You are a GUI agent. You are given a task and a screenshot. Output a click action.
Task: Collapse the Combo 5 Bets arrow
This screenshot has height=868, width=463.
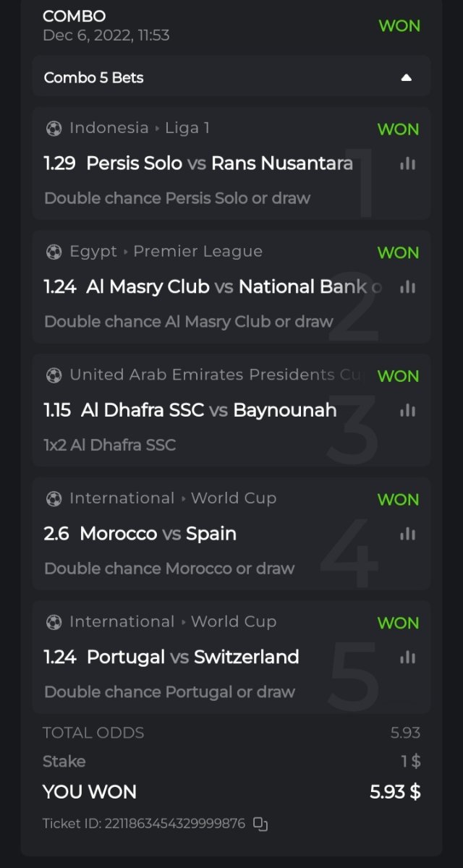coord(407,77)
